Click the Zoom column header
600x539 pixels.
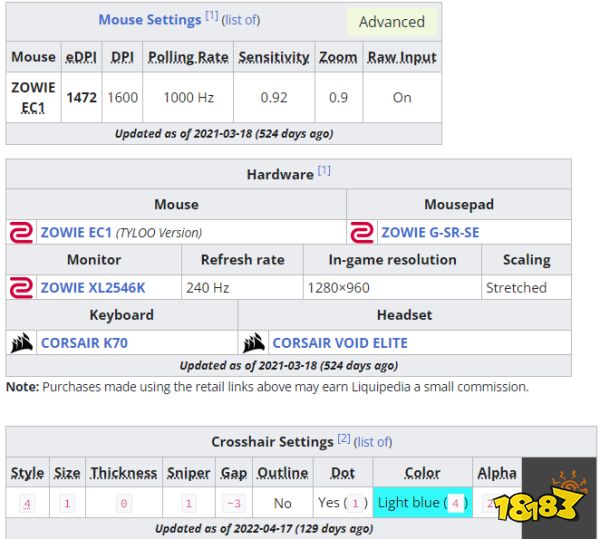click(x=338, y=57)
